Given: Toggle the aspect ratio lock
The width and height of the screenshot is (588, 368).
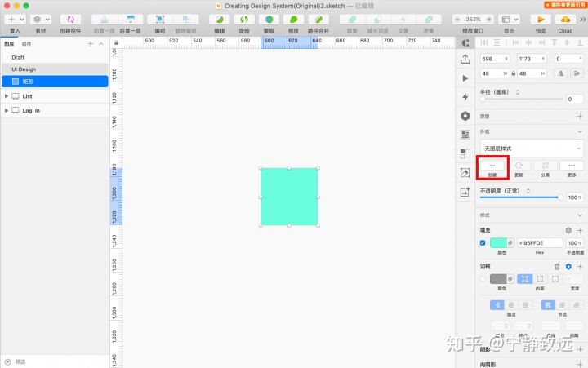Looking at the screenshot, I should click(514, 73).
